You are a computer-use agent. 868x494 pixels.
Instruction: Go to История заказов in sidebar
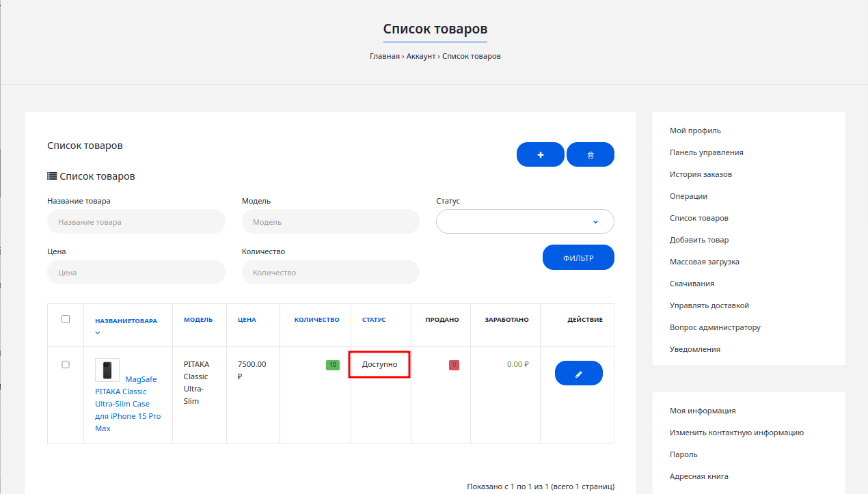701,174
